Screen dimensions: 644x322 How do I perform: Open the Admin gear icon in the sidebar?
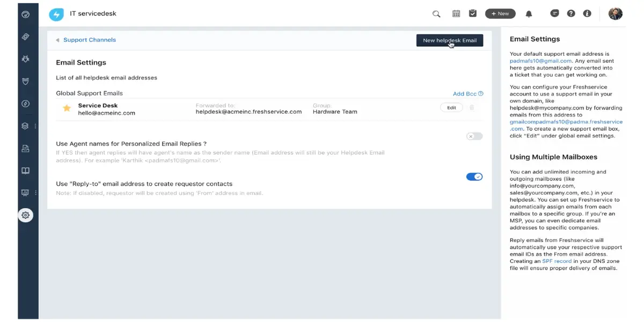(x=25, y=215)
